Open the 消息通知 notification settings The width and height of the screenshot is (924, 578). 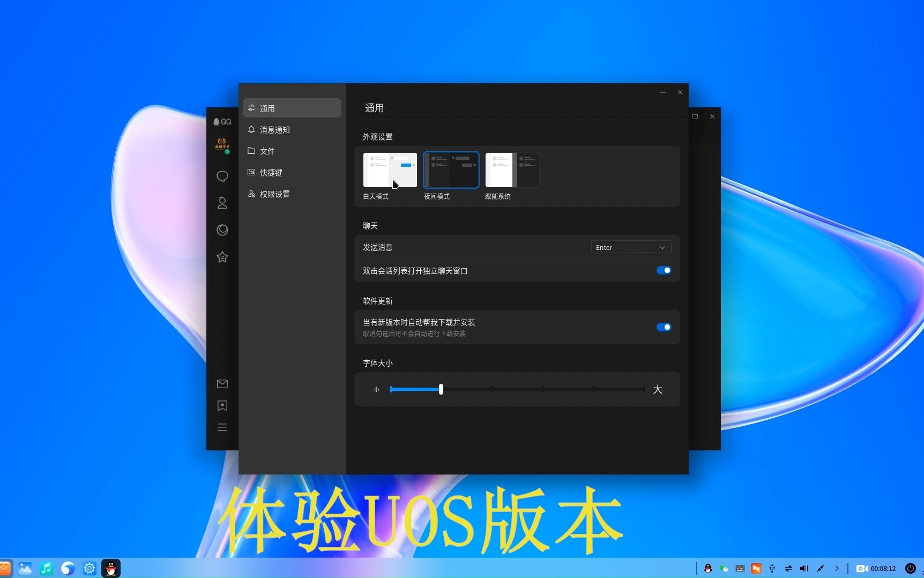click(x=292, y=130)
